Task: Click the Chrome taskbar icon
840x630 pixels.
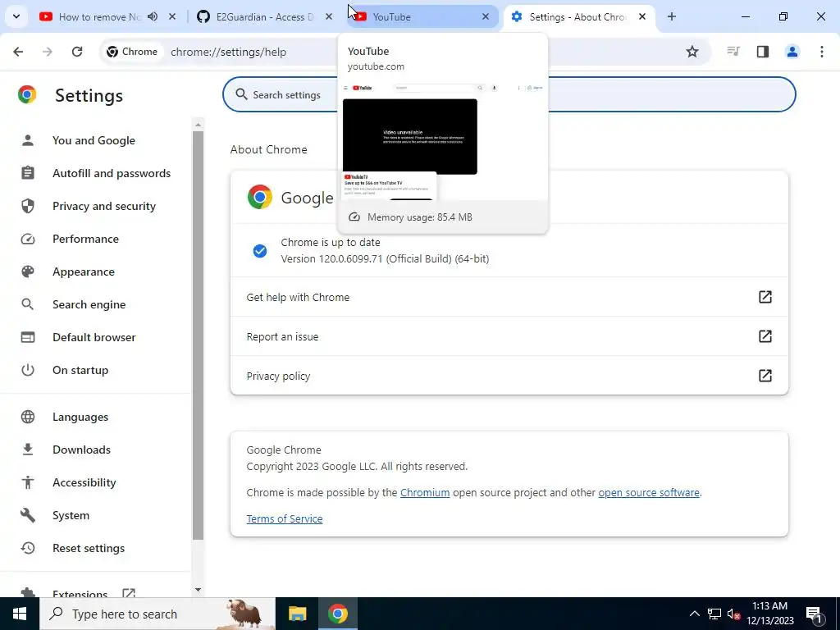Action: (337, 614)
